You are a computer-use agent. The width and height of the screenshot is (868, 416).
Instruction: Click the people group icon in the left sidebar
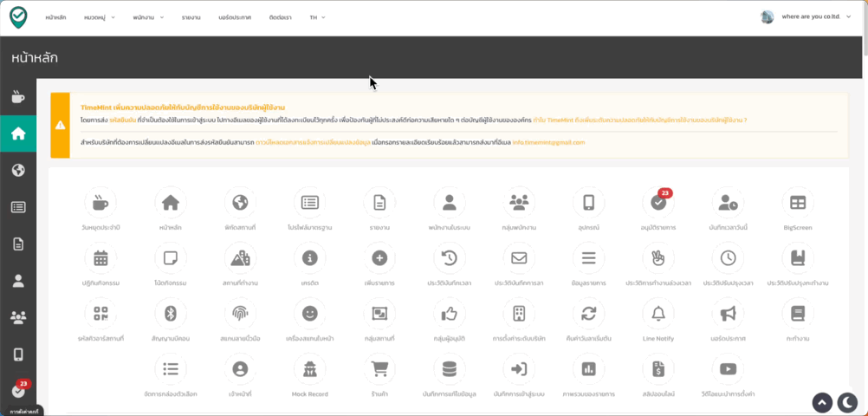coord(18,317)
